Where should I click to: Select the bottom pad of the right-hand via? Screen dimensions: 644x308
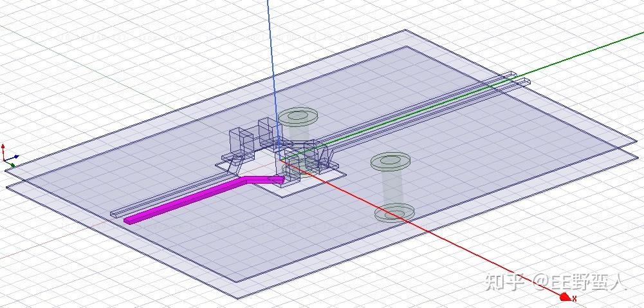coord(394,212)
